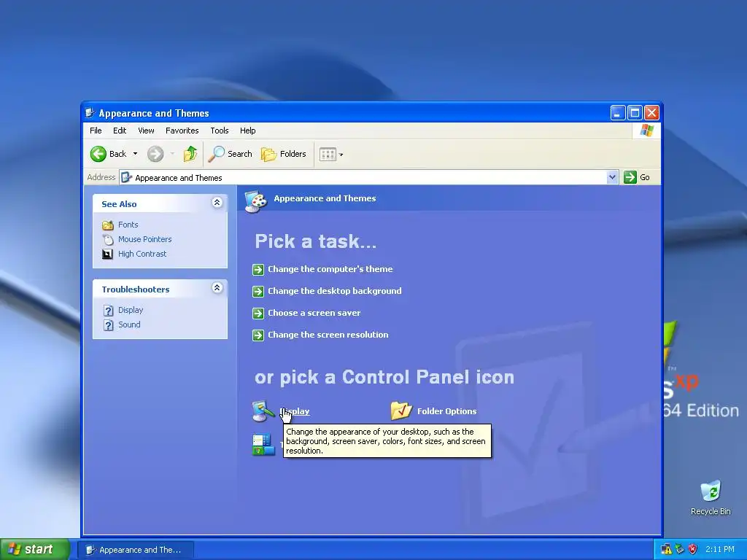Open the File menu

[96, 131]
